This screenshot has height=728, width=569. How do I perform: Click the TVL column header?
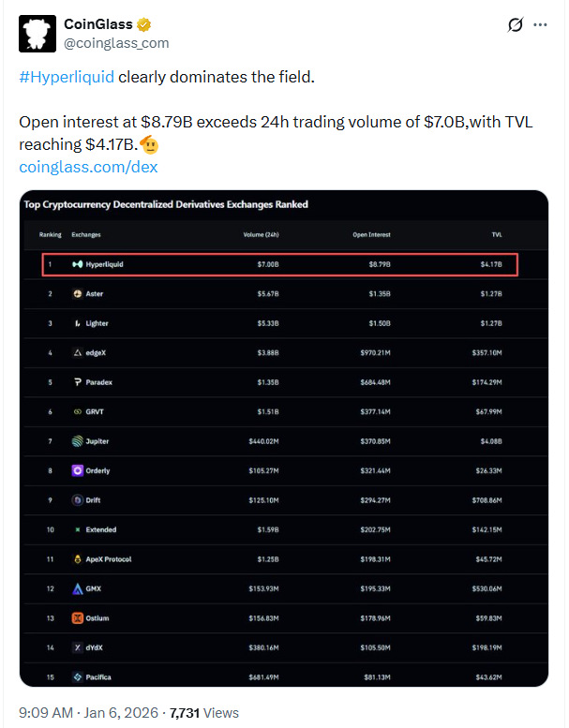click(x=497, y=234)
